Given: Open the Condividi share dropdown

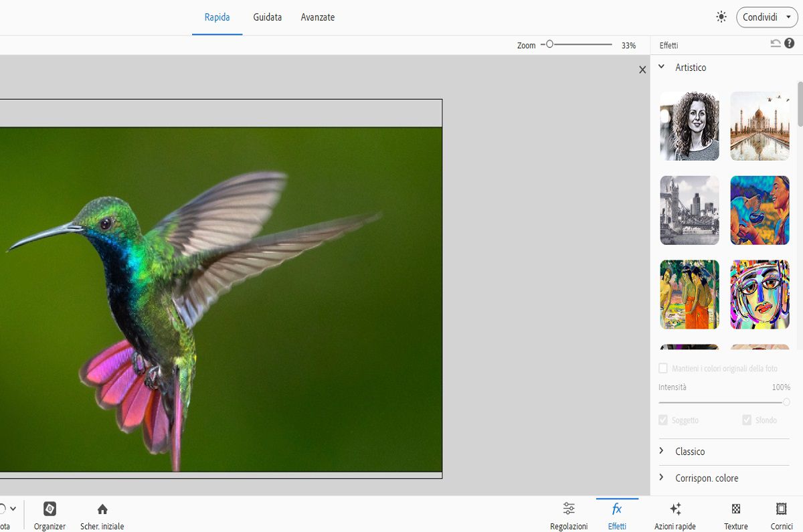Looking at the screenshot, I should (x=767, y=17).
